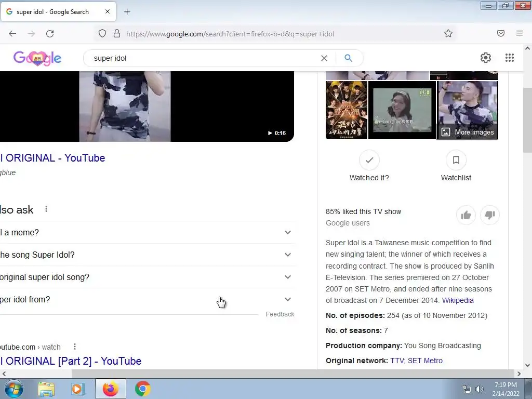Expand the 'original super idol song?' question
Viewport: 532px width, 399px height.
pyautogui.click(x=147, y=277)
